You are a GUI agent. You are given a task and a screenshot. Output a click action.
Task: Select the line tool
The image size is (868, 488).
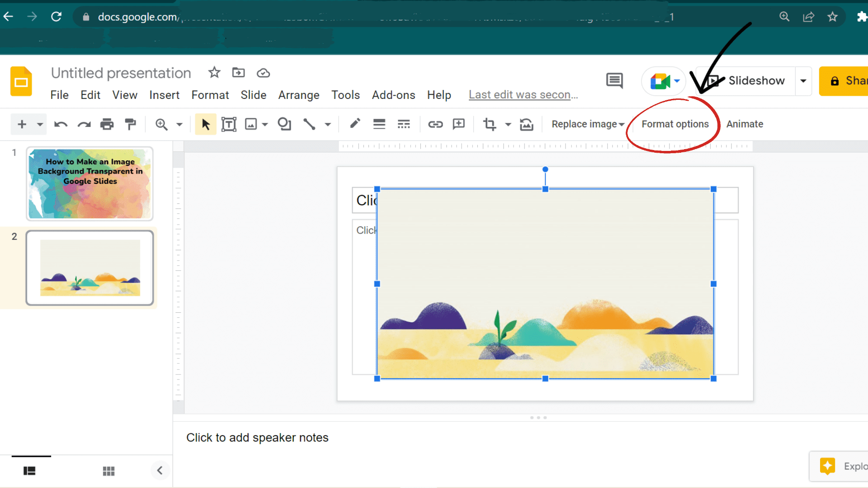point(309,124)
